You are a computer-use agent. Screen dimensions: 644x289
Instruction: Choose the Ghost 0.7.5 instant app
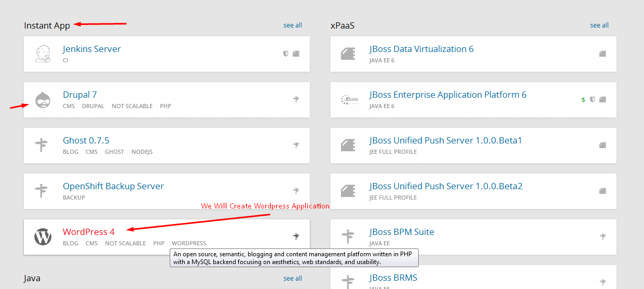click(x=86, y=140)
